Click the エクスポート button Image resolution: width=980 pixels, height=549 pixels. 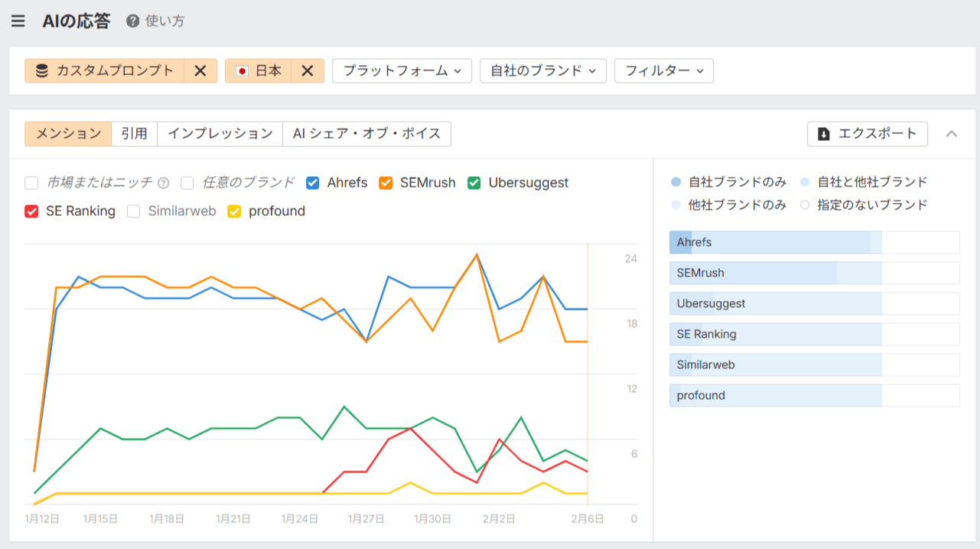867,134
